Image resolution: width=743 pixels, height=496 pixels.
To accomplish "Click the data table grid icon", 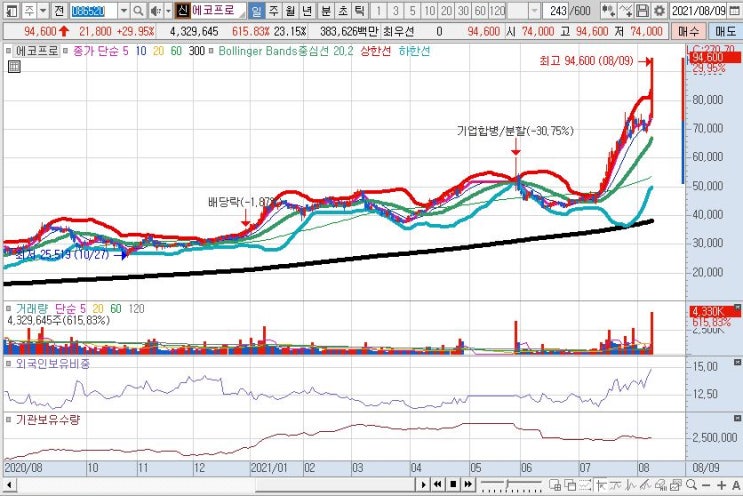I will click(14, 66).
